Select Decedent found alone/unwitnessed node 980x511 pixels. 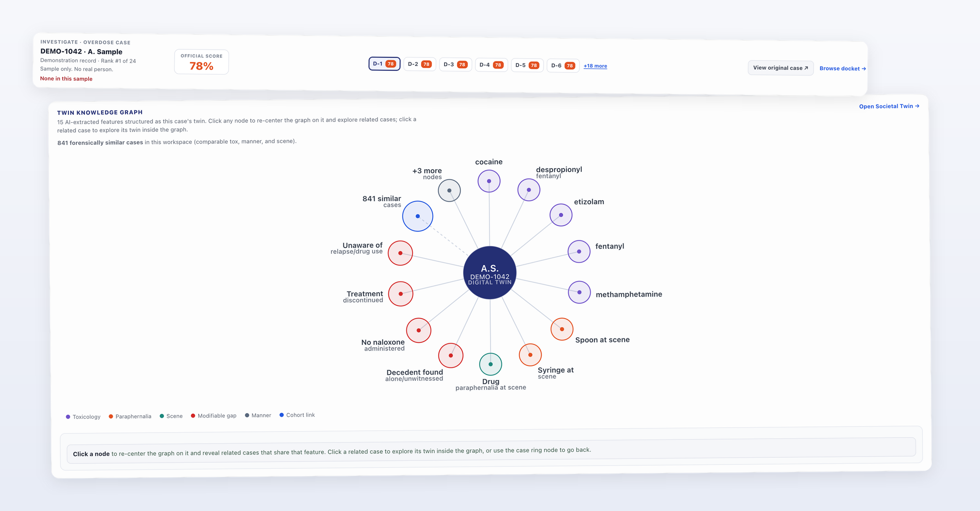coord(451,356)
